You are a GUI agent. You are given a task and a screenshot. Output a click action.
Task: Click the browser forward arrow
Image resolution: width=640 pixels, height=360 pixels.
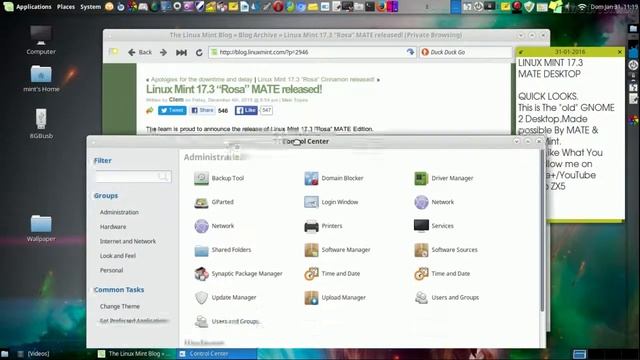163,52
